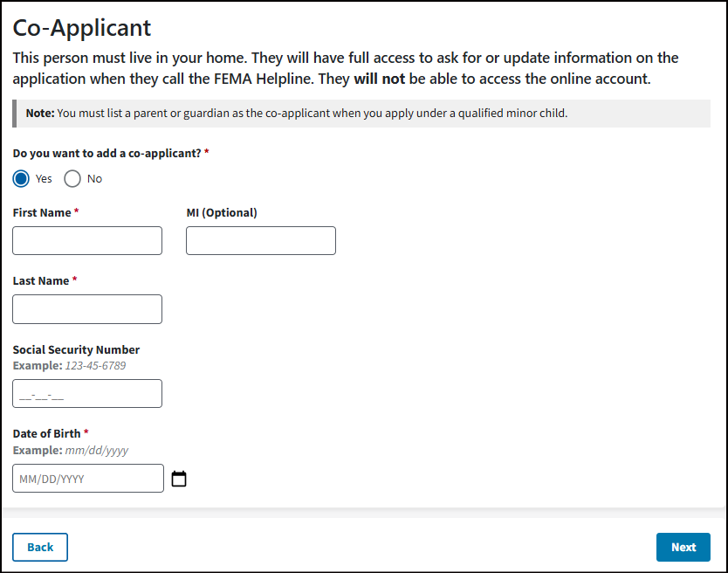The image size is (728, 573).
Task: Click the Social Security Number label
Action: click(76, 349)
